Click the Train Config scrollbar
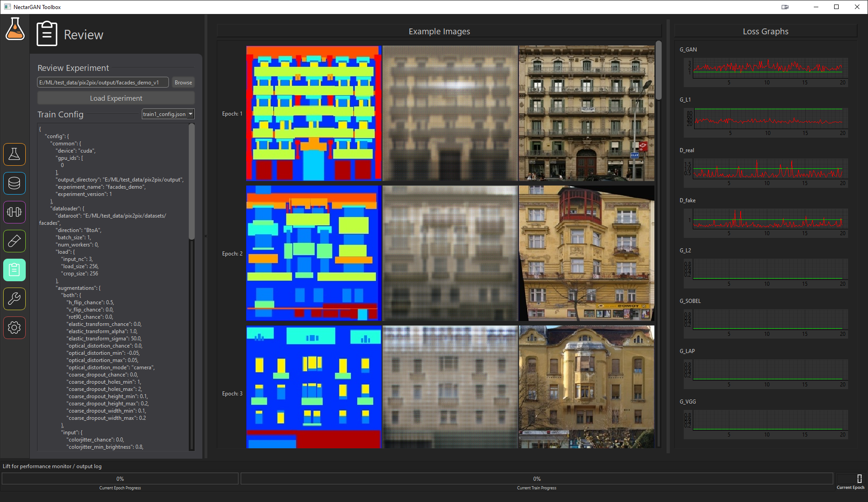The width and height of the screenshot is (868, 502). click(191, 181)
